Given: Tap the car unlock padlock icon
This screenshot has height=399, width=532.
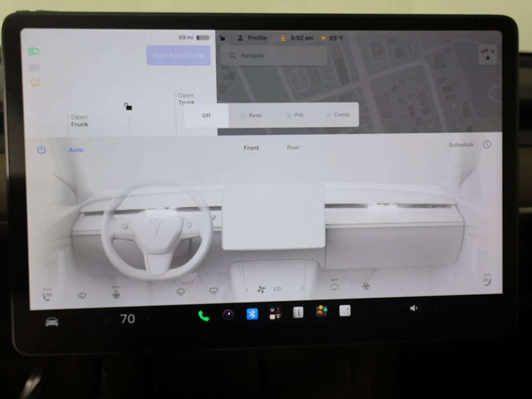Looking at the screenshot, I should [128, 107].
